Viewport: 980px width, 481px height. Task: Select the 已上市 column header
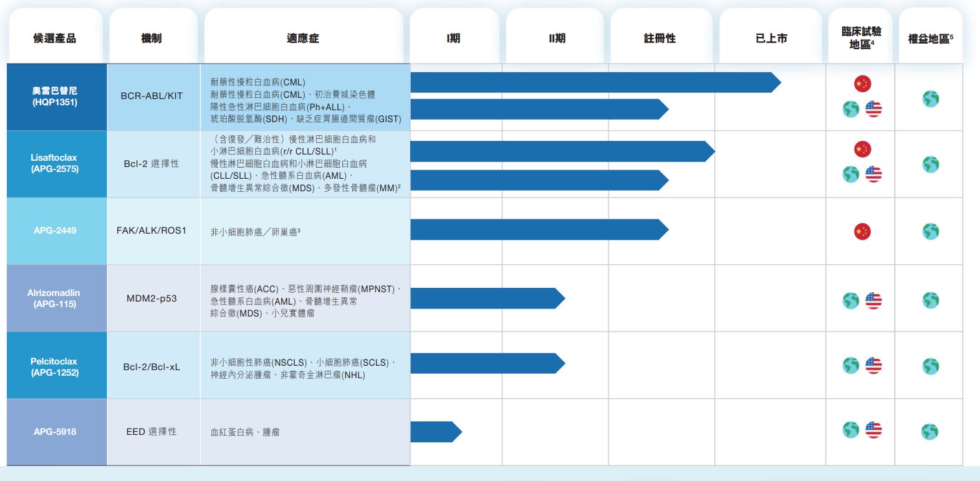tap(771, 36)
